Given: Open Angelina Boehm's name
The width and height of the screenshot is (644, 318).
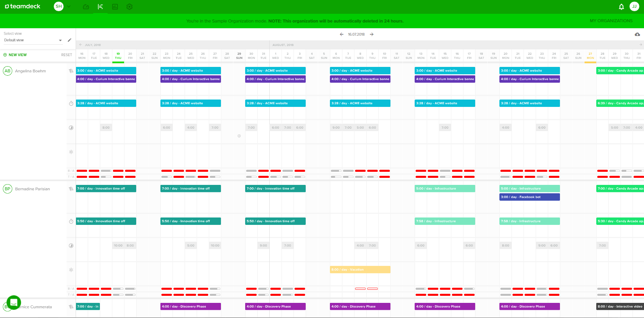Looking at the screenshot, I should click(x=31, y=71).
